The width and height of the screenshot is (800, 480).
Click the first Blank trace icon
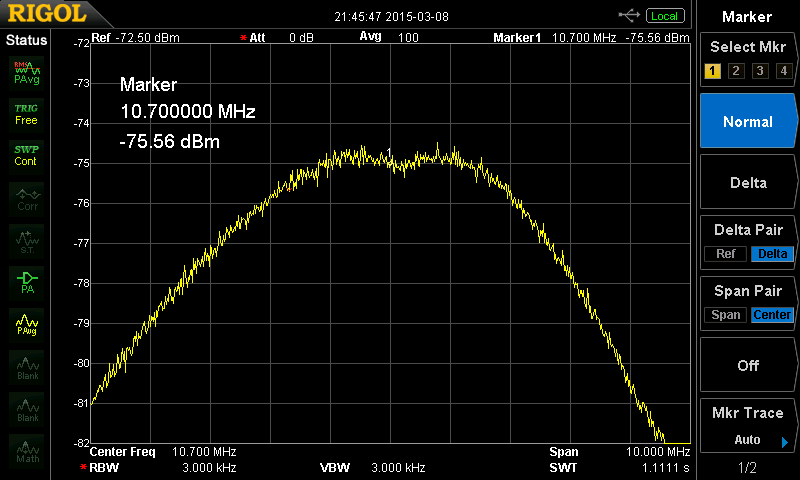click(27, 367)
